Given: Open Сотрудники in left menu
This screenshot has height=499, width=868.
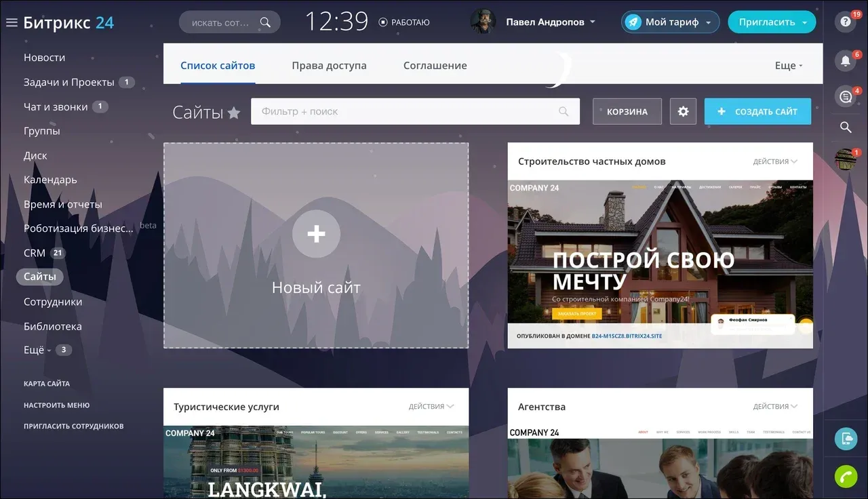Looking at the screenshot, I should pos(53,302).
